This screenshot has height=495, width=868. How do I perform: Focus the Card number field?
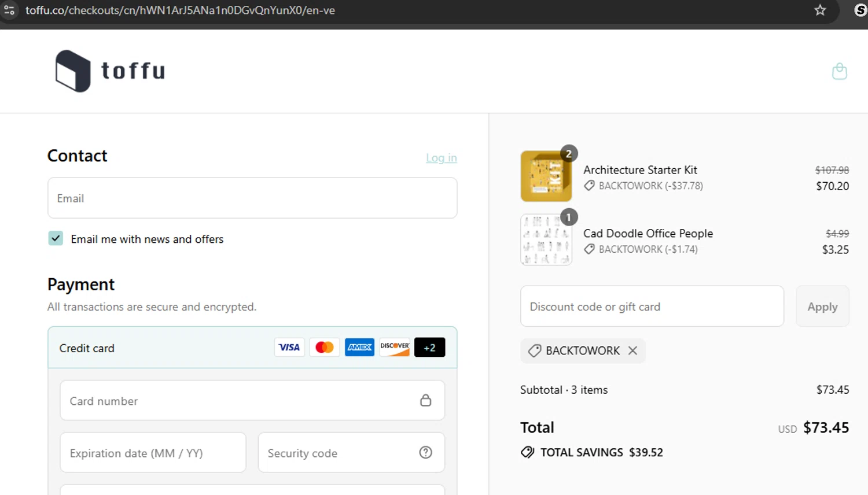(252, 400)
